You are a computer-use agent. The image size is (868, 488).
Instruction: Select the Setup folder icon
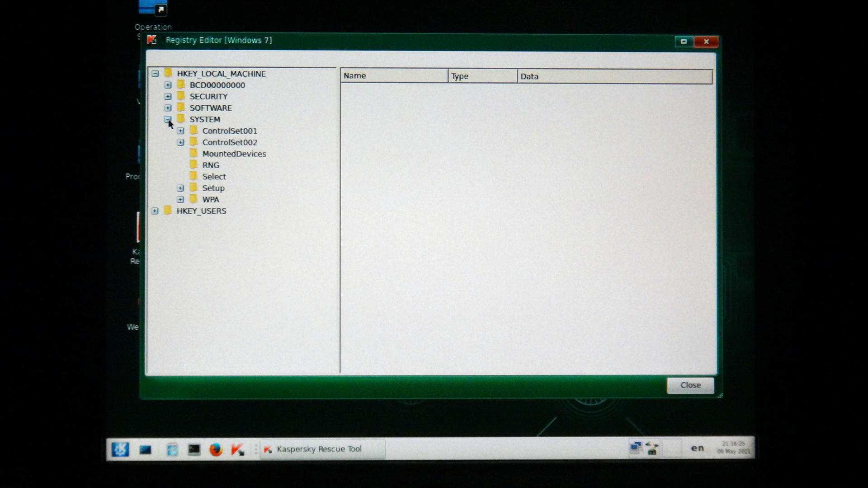coord(193,188)
